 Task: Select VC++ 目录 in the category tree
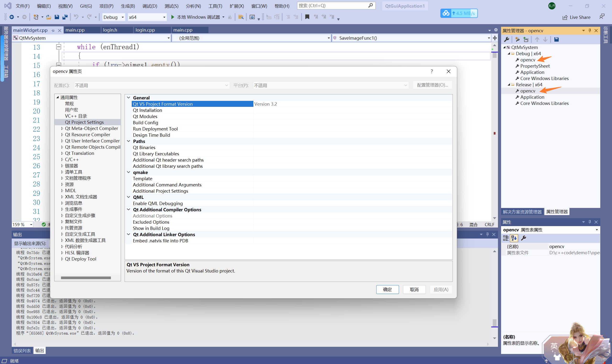click(x=76, y=116)
